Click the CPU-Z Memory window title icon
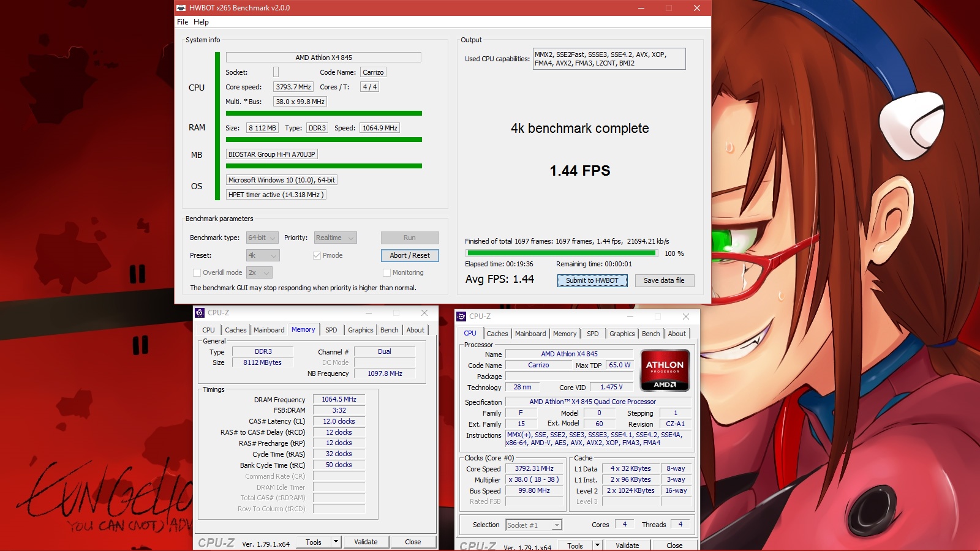 pyautogui.click(x=200, y=313)
